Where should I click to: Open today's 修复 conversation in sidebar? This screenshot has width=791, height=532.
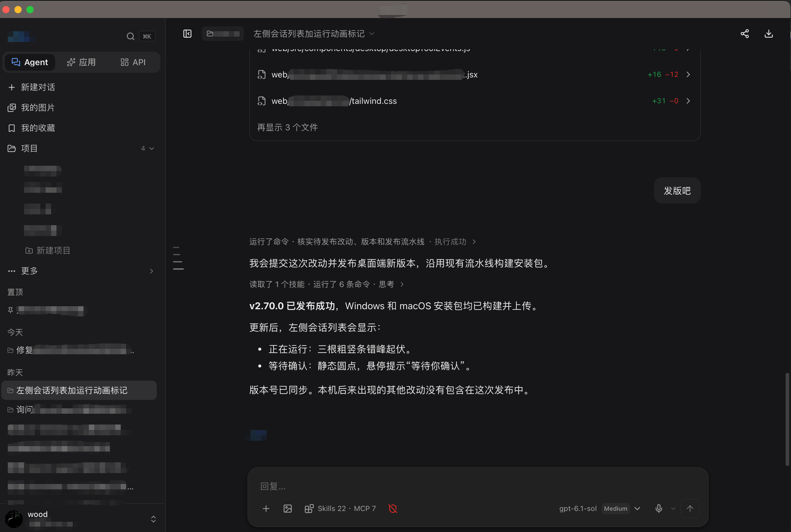point(79,350)
